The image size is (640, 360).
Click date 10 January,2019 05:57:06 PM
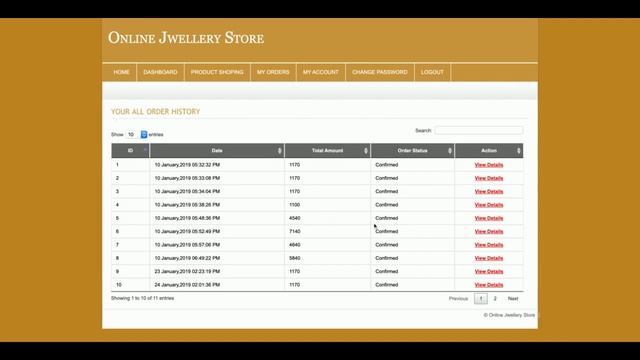187,245
